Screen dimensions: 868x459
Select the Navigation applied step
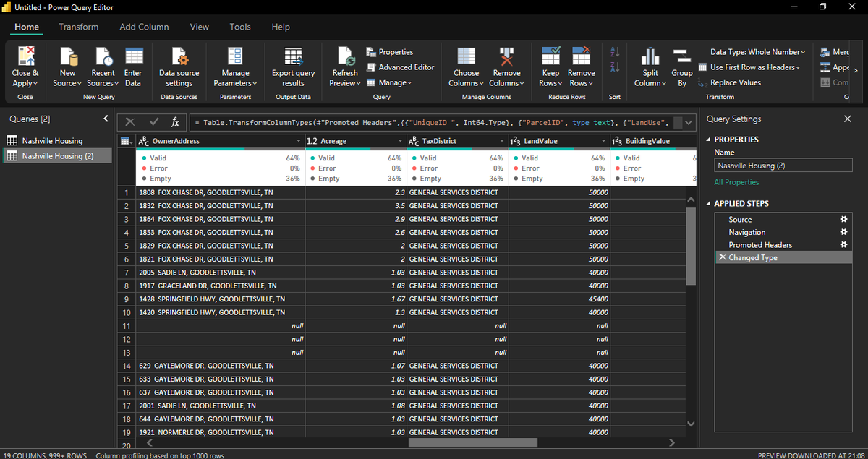point(783,232)
